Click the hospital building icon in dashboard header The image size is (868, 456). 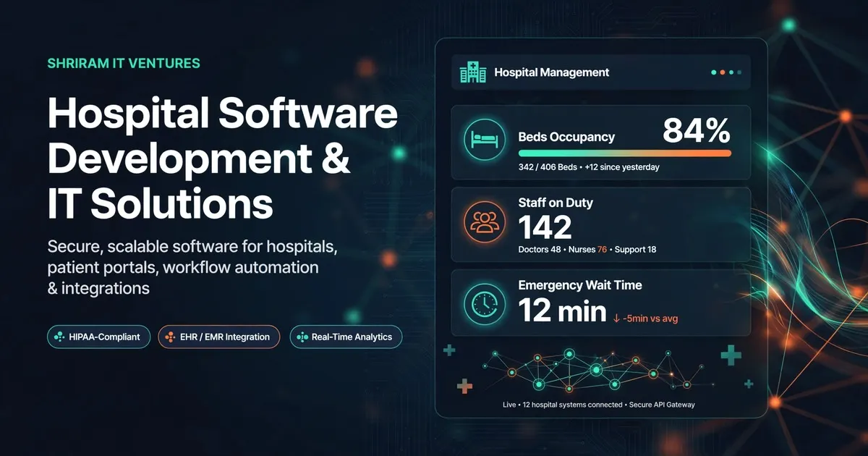click(473, 72)
